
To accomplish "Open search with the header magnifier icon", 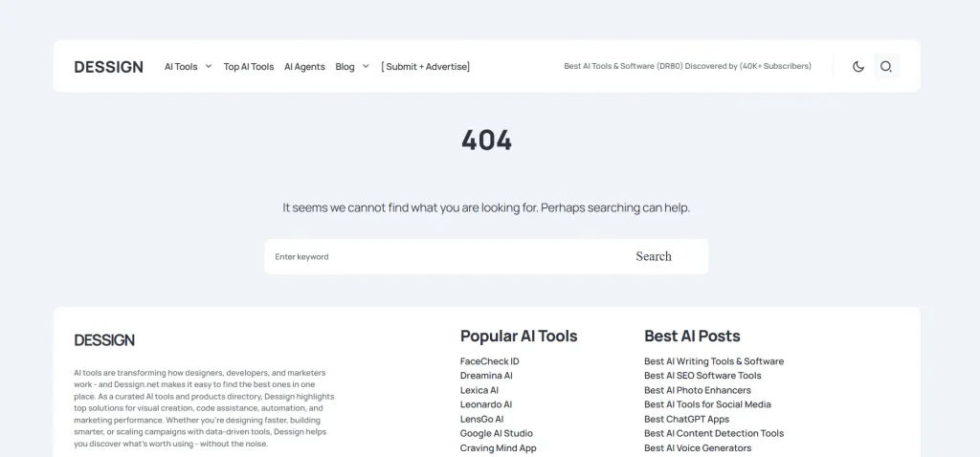I will pyautogui.click(x=885, y=66).
